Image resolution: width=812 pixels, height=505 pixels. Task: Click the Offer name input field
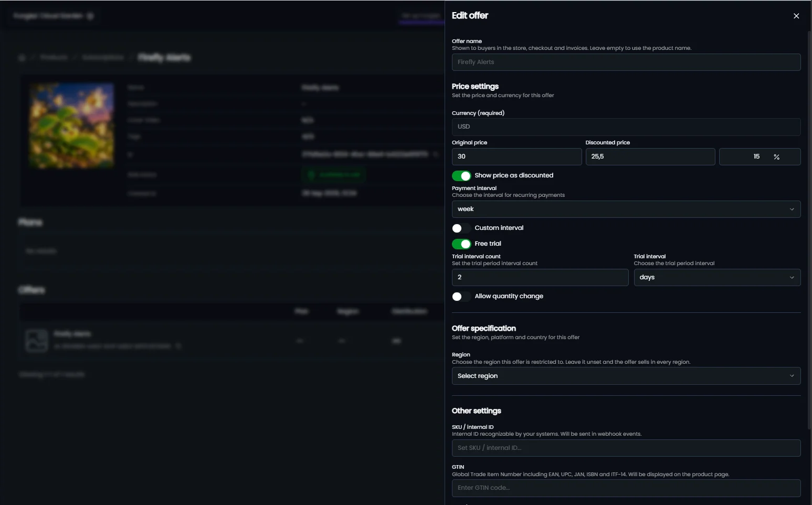[x=626, y=62]
